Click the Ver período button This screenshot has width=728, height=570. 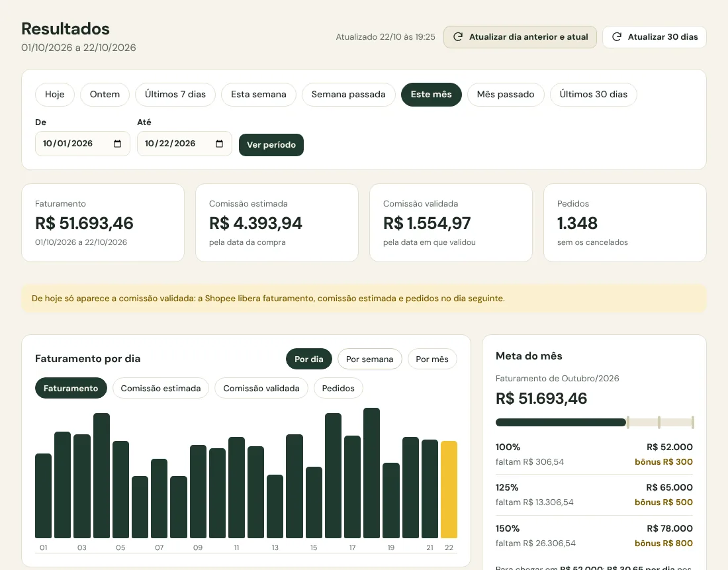[x=271, y=145]
